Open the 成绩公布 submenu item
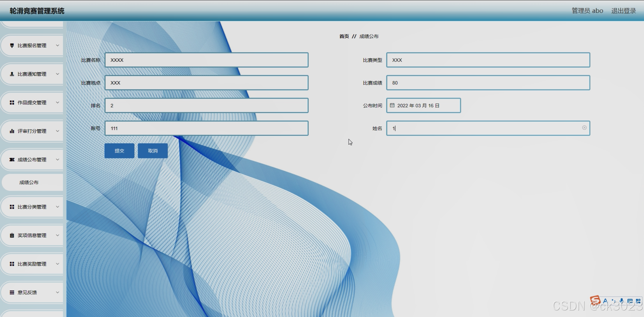644x317 pixels. 29,182
